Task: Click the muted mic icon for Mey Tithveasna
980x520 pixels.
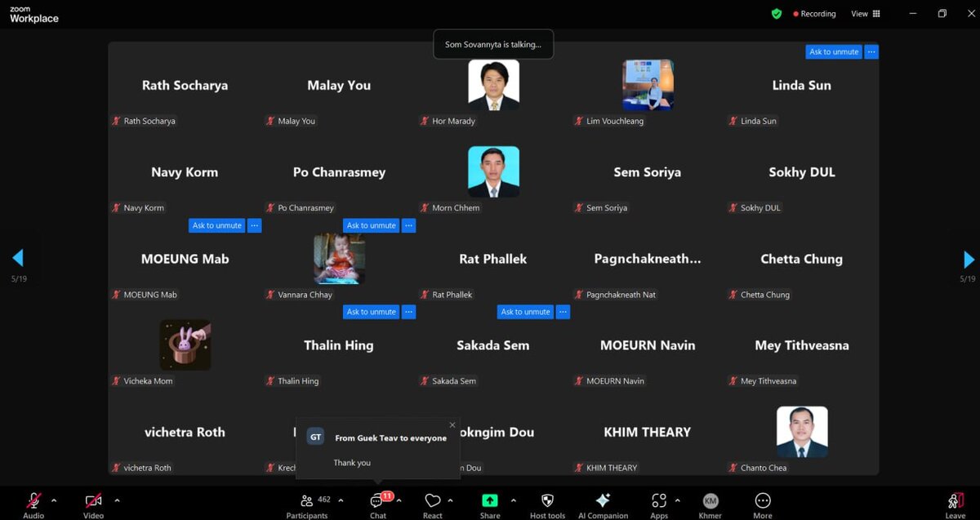Action: click(x=733, y=381)
